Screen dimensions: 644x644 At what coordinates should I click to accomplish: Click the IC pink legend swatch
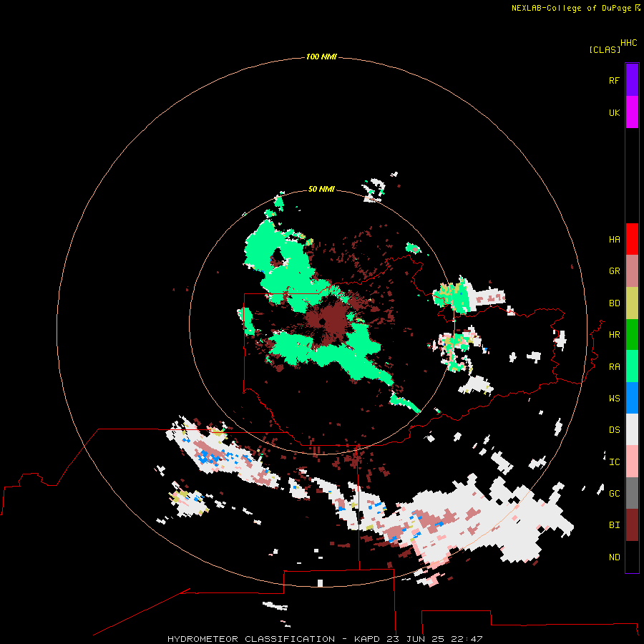pos(632,462)
